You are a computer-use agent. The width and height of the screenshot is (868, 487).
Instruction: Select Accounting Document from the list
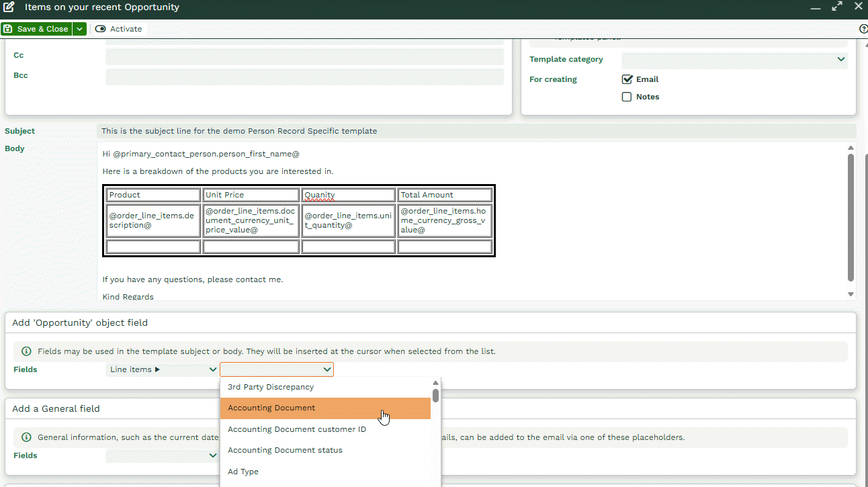tap(326, 408)
